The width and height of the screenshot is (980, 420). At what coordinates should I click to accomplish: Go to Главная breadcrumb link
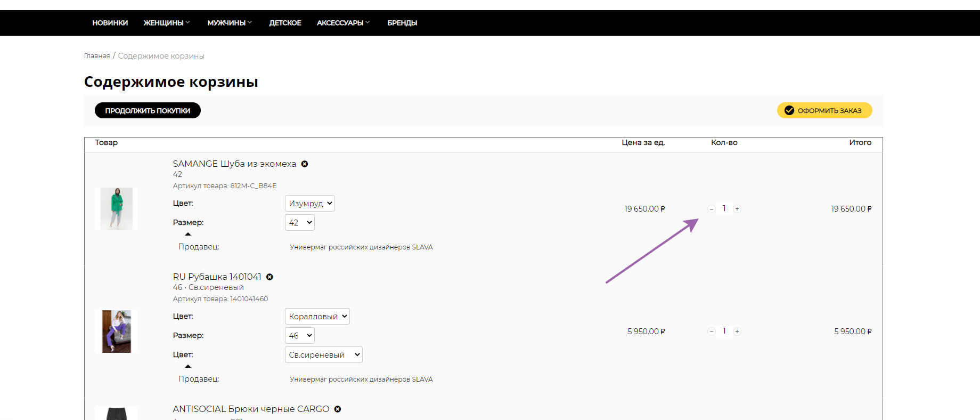[97, 56]
